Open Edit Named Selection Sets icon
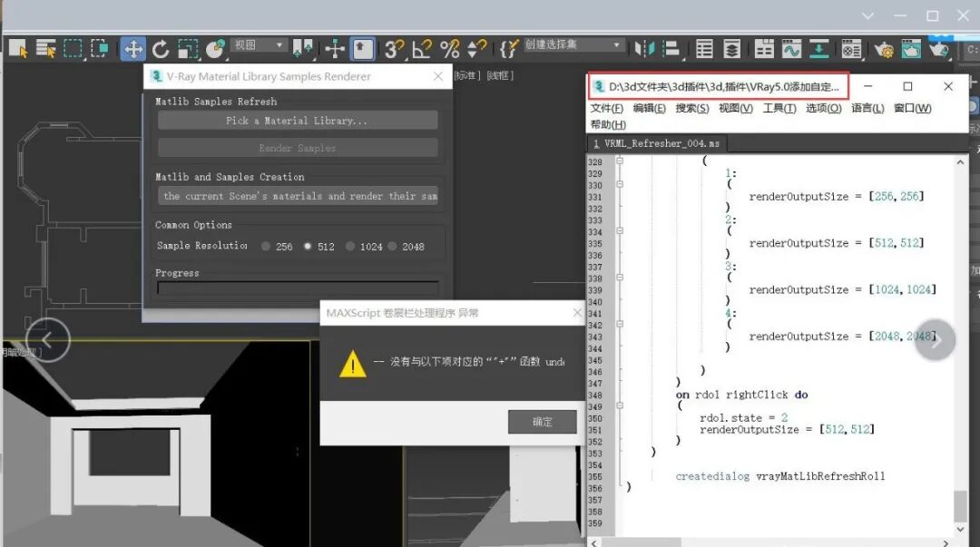The width and height of the screenshot is (980, 547). pyautogui.click(x=509, y=48)
